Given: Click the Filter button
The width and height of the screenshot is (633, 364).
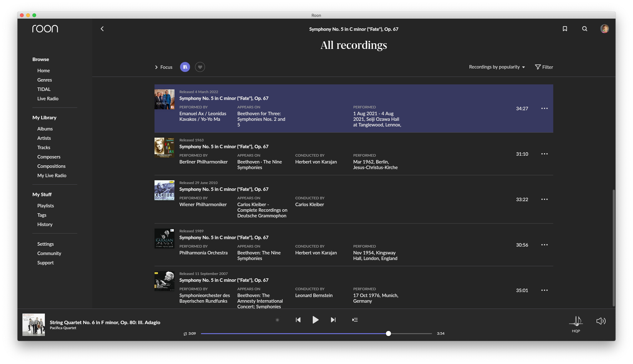Looking at the screenshot, I should tap(544, 67).
